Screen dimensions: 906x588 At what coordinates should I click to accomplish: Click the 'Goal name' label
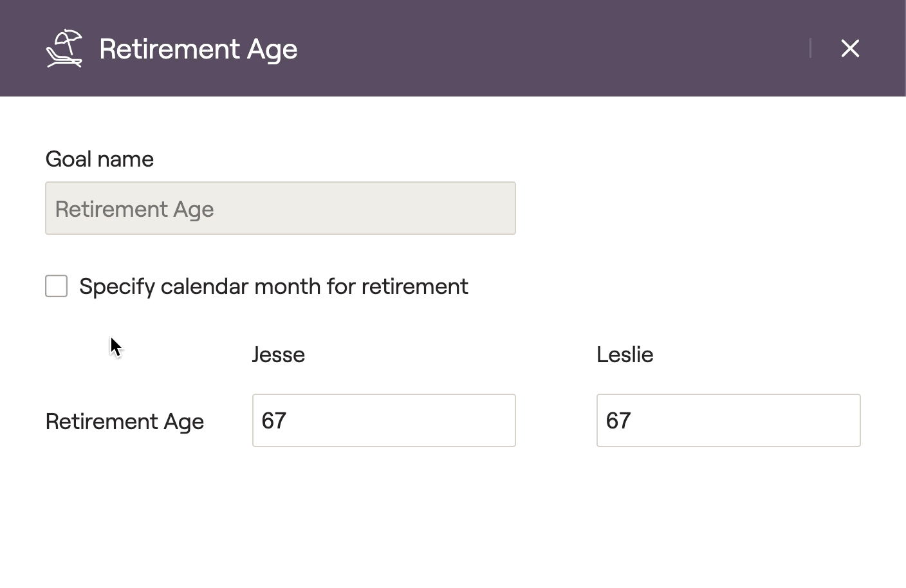coord(100,159)
